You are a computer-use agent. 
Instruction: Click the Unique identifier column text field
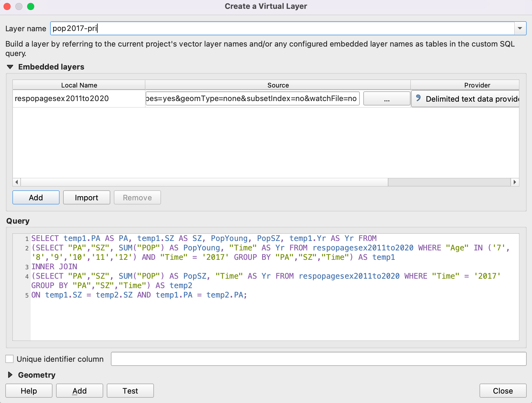coord(318,359)
